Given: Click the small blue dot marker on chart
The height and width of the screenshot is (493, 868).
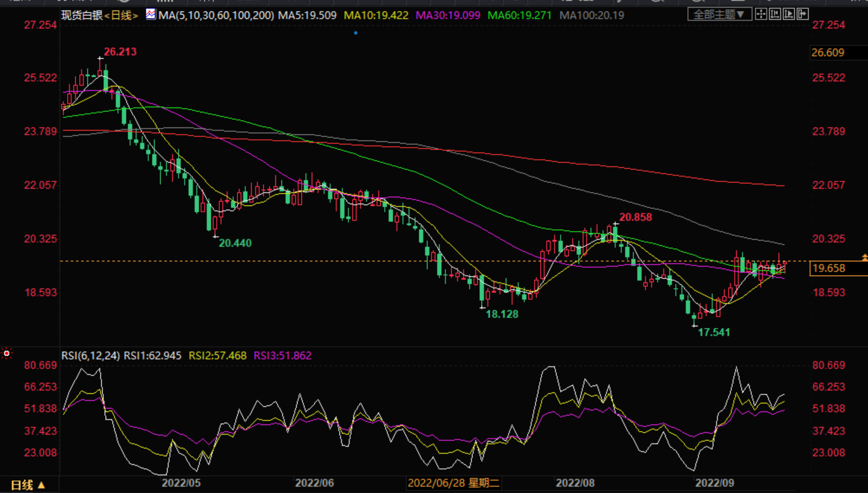Looking at the screenshot, I should pyautogui.click(x=356, y=33).
